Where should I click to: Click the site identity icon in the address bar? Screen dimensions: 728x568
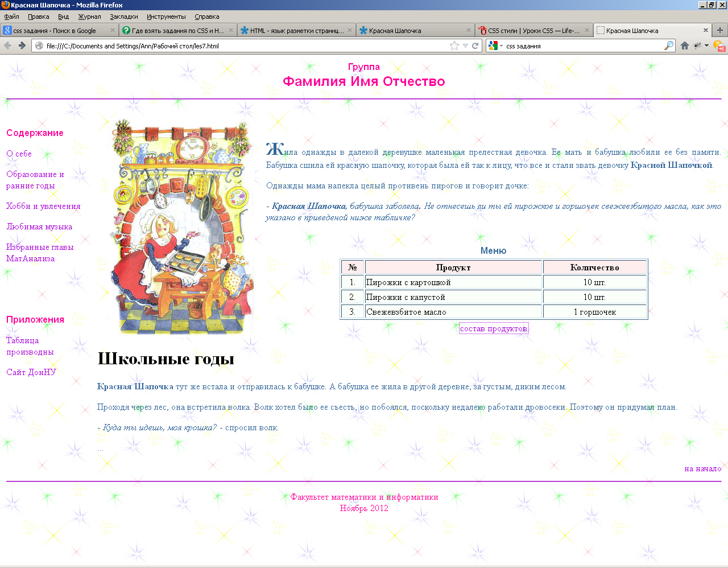tap(39, 46)
